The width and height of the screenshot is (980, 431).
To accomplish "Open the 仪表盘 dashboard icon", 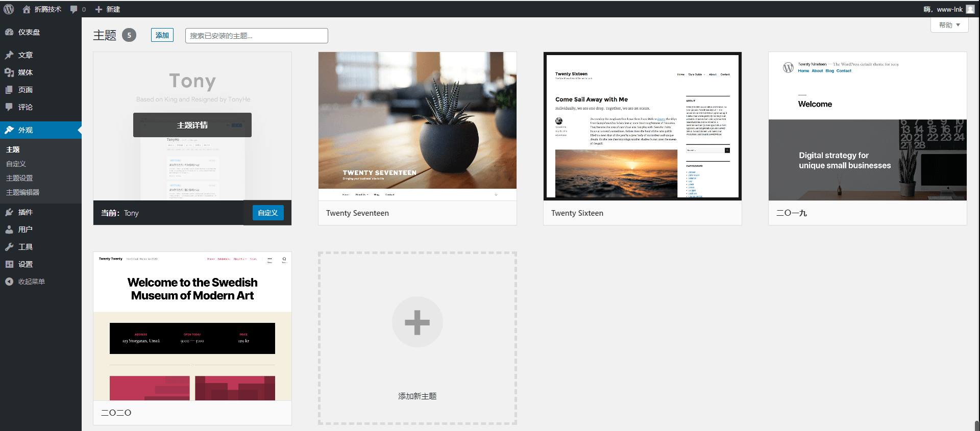I will [x=9, y=32].
